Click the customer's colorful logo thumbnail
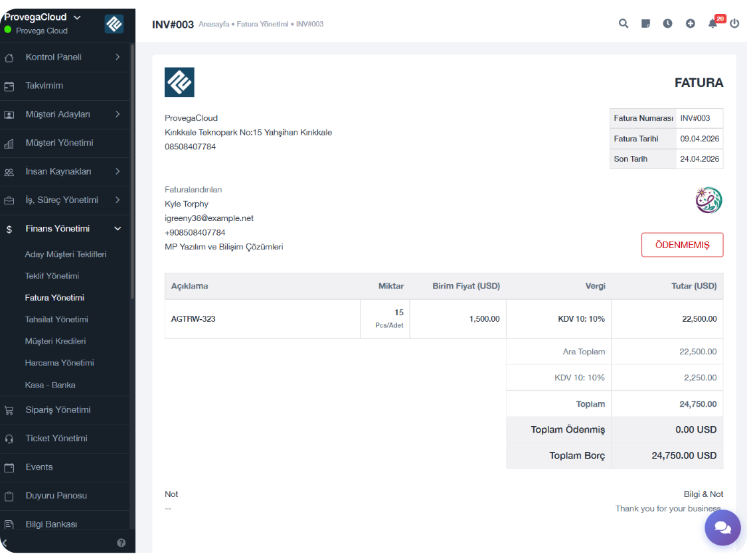This screenshot has height=560, width=747. 708,200
